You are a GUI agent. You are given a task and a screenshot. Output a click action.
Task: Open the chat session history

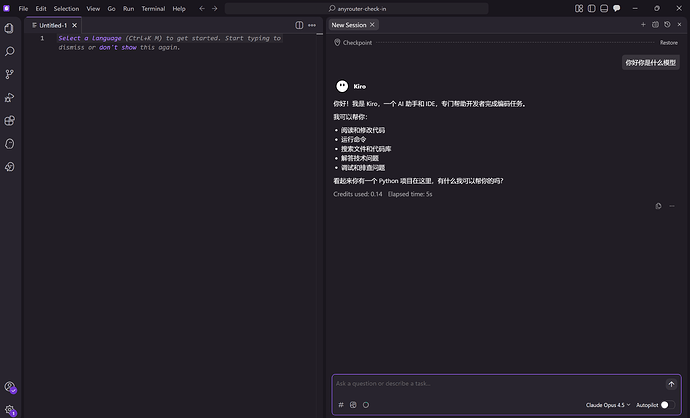(667, 25)
